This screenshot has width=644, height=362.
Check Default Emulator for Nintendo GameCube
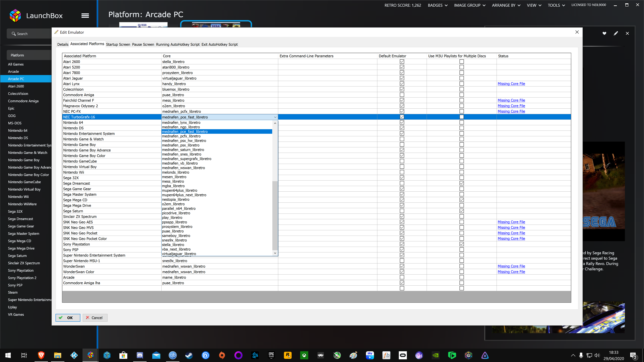[402, 161]
